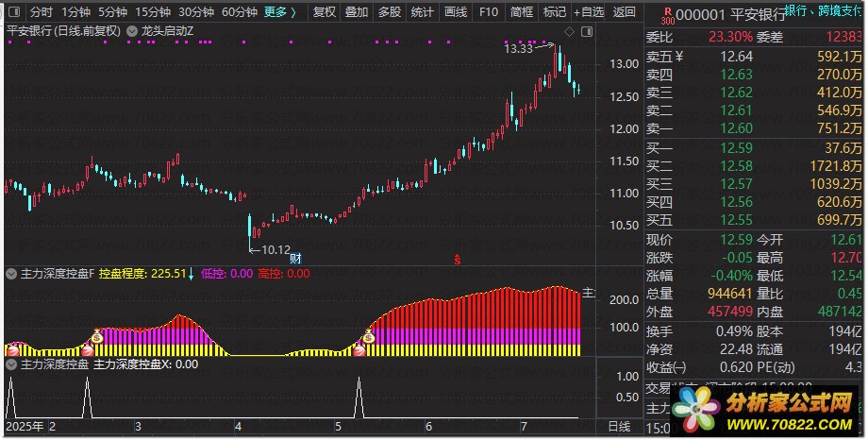868x440 pixels.
Task: Click the 卖二 price 12.61
Action: point(736,110)
